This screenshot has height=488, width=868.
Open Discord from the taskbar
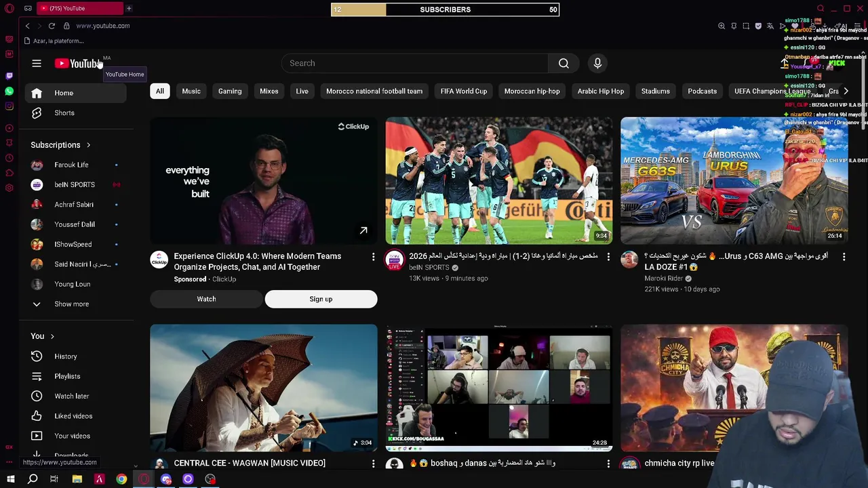coord(166,479)
